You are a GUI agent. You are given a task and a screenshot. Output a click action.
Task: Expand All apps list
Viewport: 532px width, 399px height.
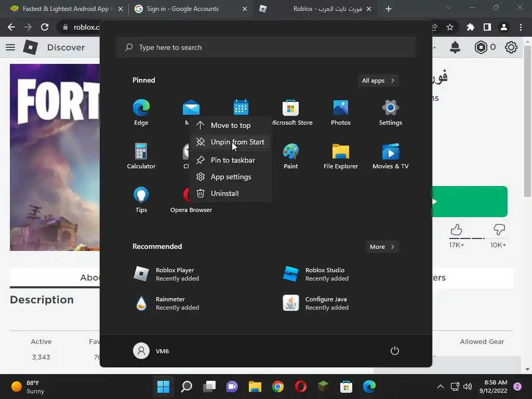(378, 81)
